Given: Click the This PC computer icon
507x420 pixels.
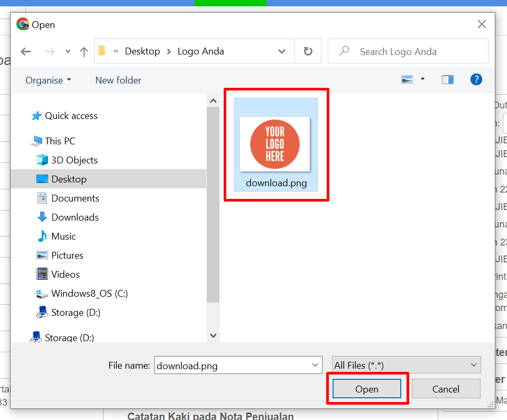Looking at the screenshot, I should coord(36,141).
